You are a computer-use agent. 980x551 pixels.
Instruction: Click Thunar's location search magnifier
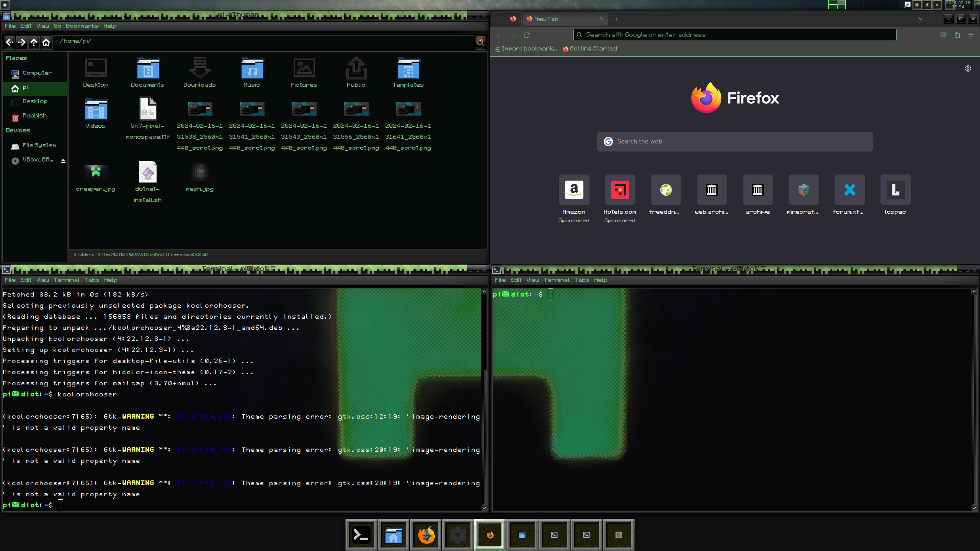point(480,42)
